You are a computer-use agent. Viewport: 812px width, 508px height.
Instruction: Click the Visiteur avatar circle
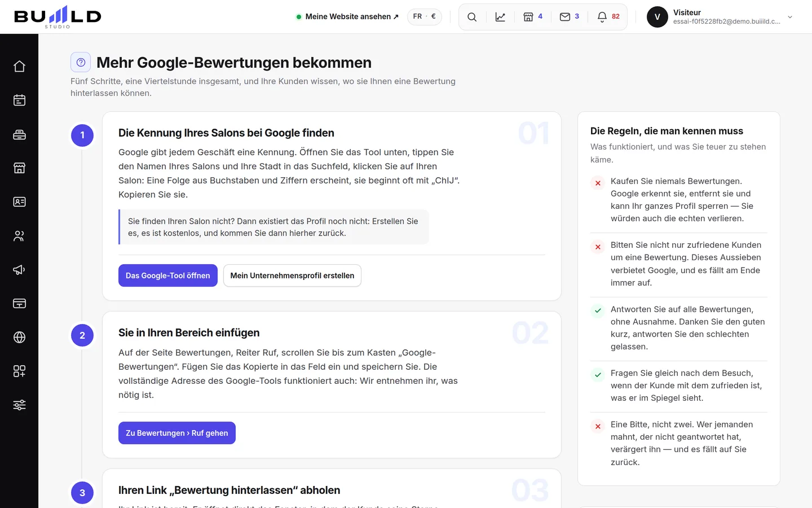tap(657, 17)
